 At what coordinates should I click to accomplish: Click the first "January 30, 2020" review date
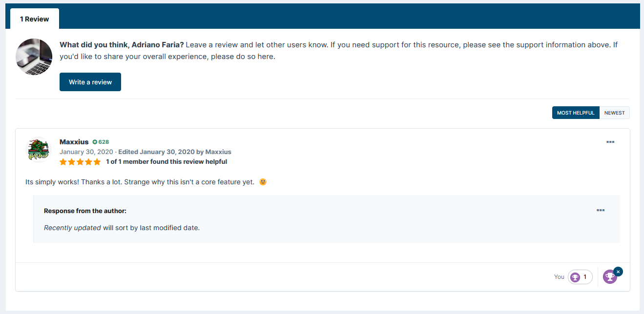click(86, 152)
